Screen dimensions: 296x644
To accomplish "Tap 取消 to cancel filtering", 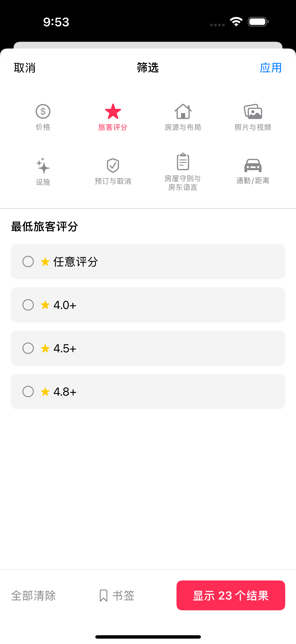I will tap(25, 68).
